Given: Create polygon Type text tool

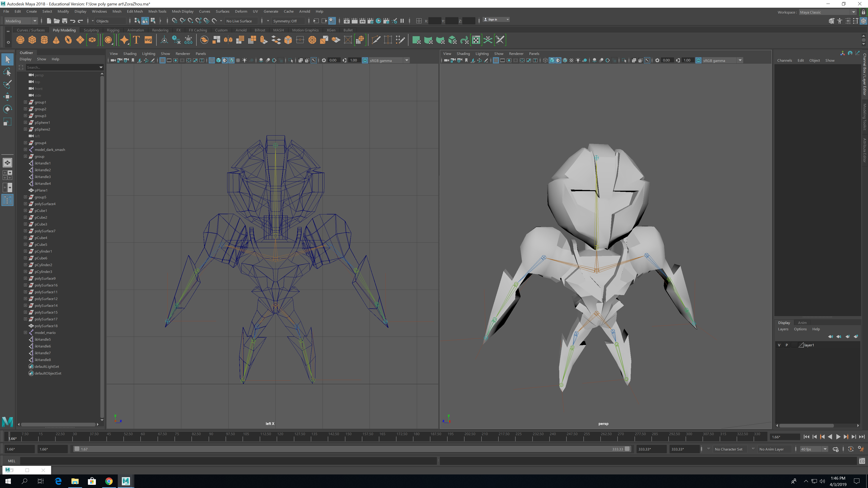Looking at the screenshot, I should coord(137,40).
